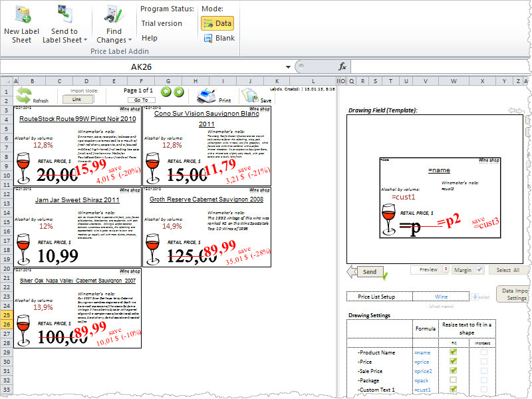This screenshot has width=532, height=399.
Task: Click the Send to Label Sheet icon
Action: click(x=65, y=14)
